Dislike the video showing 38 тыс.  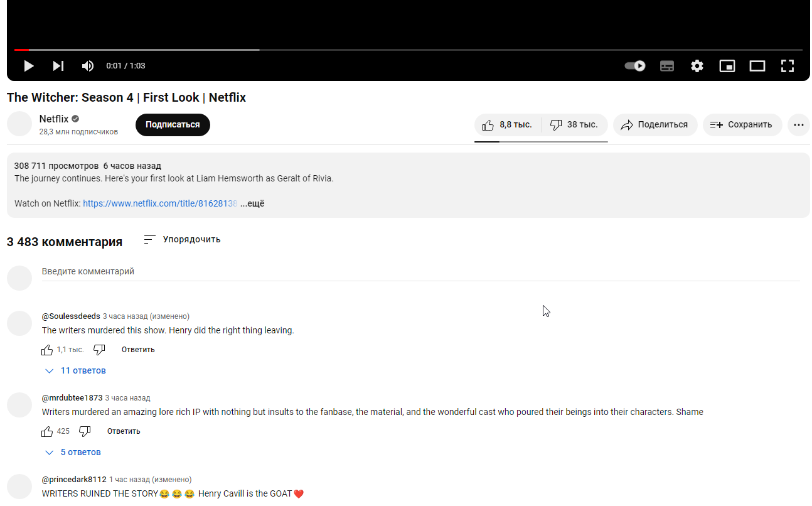point(574,125)
